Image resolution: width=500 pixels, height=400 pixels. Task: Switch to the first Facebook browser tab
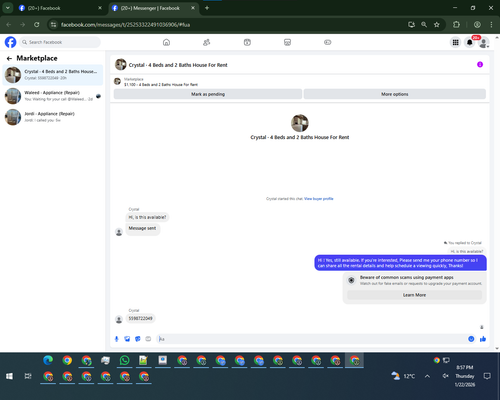pos(60,8)
